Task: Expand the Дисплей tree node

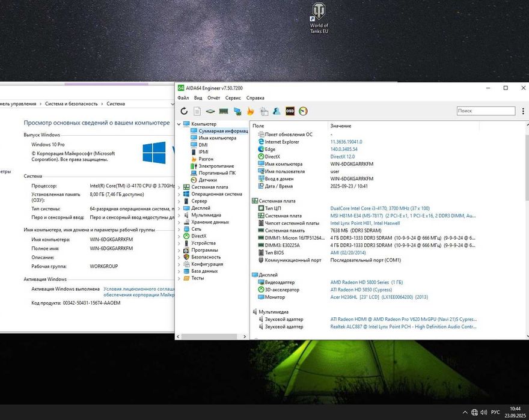Action: tap(179, 208)
